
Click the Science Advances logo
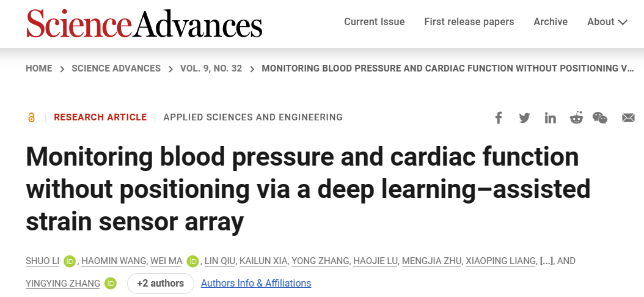coord(144,23)
